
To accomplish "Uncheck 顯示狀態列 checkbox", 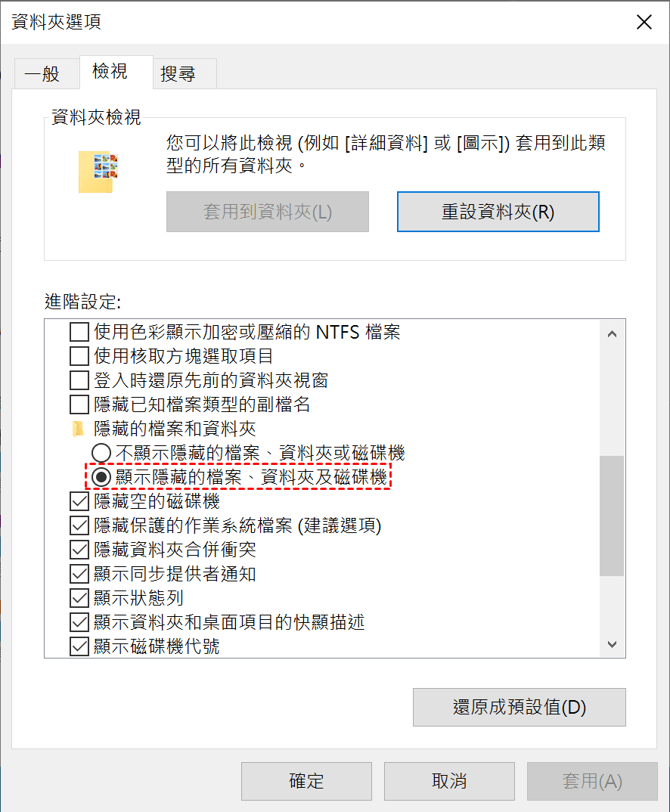I will point(79,598).
